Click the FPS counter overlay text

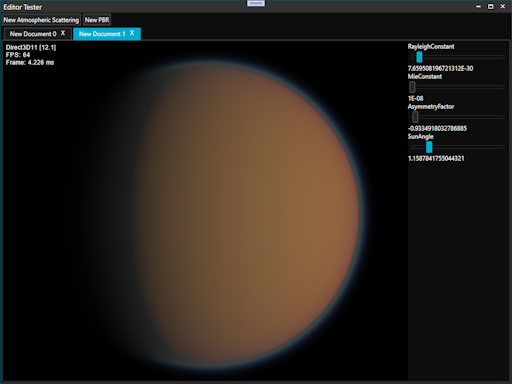click(x=18, y=55)
